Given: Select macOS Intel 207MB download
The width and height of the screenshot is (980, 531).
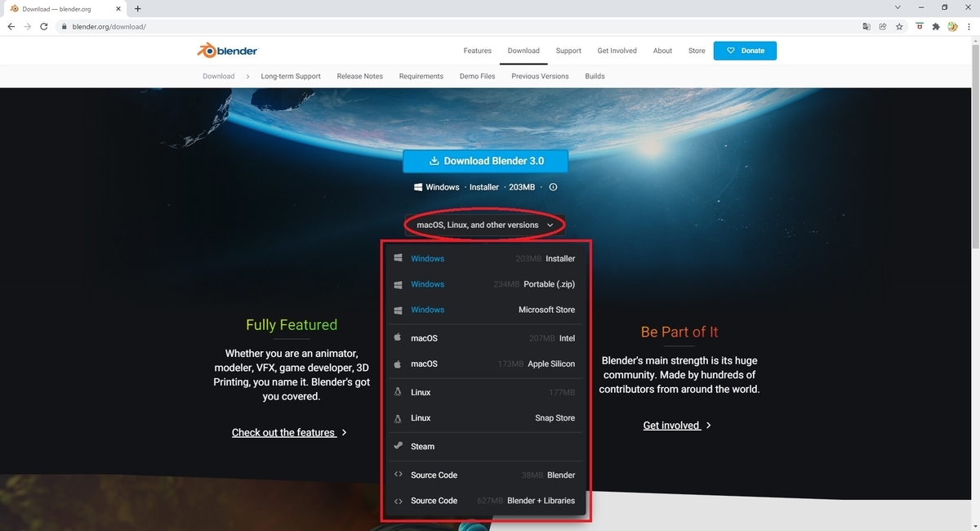Looking at the screenshot, I should click(x=485, y=337).
